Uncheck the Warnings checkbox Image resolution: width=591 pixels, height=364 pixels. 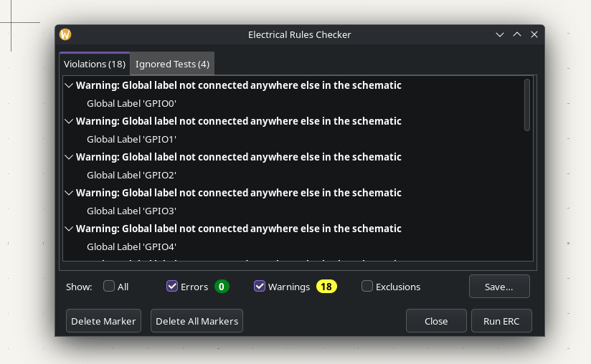coord(260,287)
